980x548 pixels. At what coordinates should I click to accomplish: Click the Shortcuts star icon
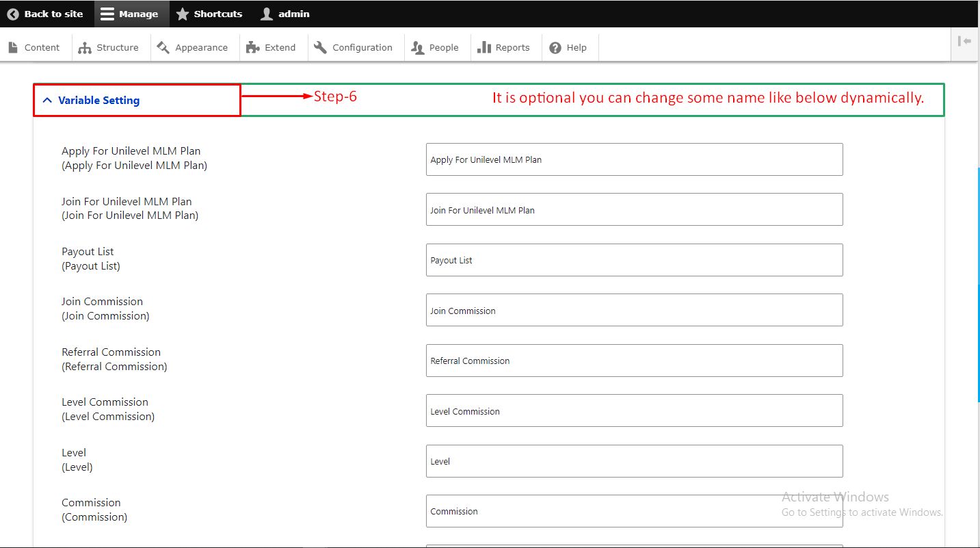coord(183,14)
